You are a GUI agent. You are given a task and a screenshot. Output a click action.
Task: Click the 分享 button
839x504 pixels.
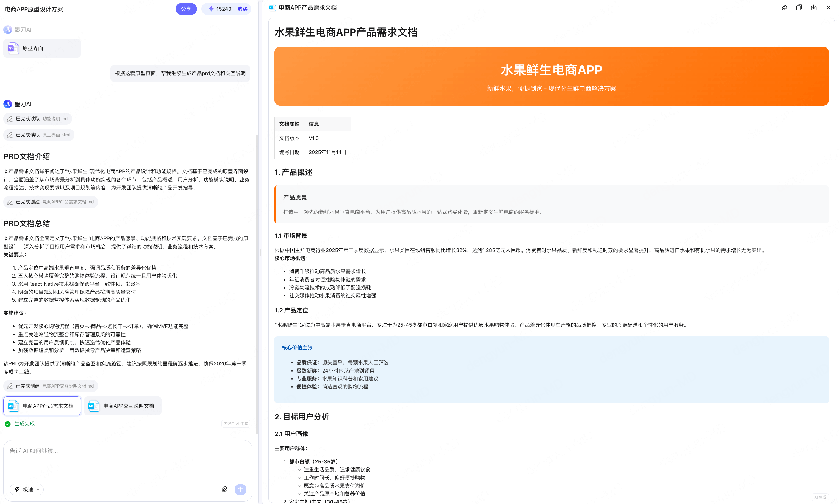186,9
